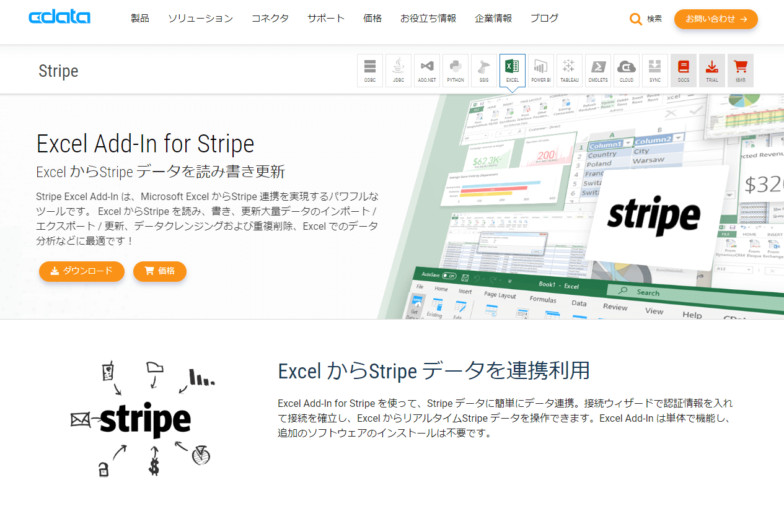Open the お役立ち情報 menu
Viewport: 784px width, 532px height.
coord(428,19)
